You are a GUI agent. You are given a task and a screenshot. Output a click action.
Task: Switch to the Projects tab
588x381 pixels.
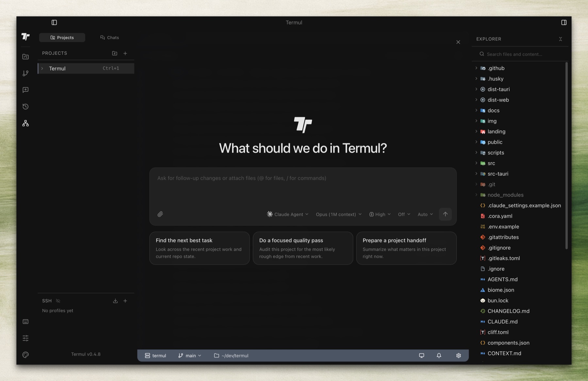pos(62,38)
